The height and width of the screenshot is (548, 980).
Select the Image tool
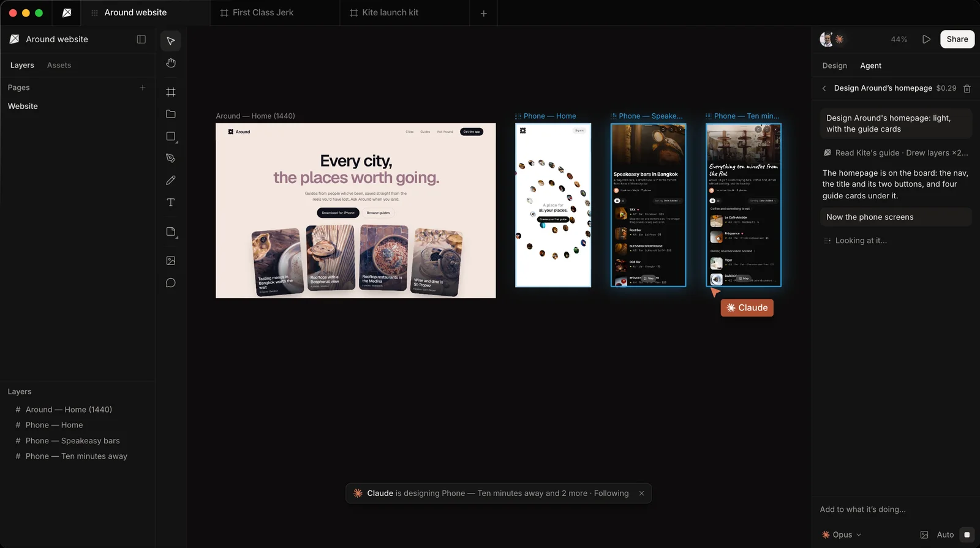[171, 261]
